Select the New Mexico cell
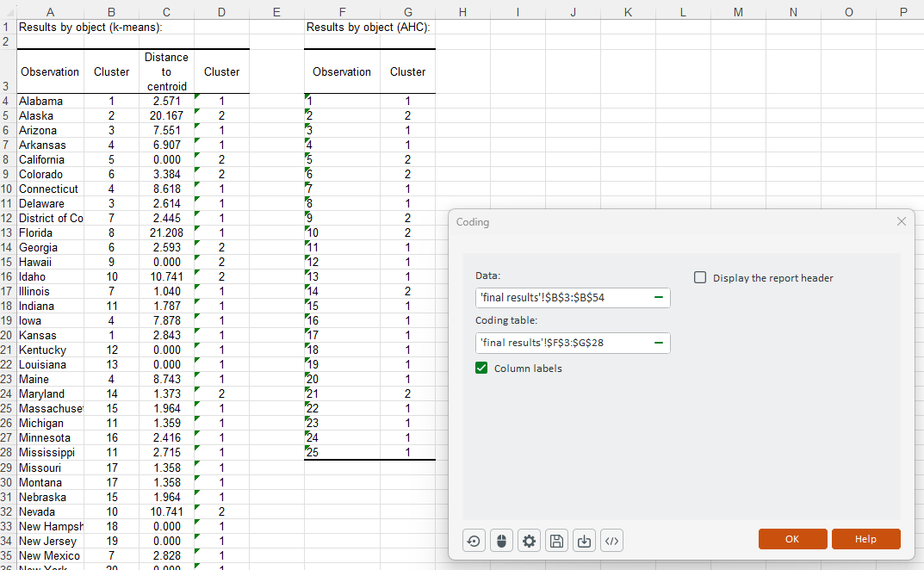This screenshot has height=570, width=924. click(50, 556)
